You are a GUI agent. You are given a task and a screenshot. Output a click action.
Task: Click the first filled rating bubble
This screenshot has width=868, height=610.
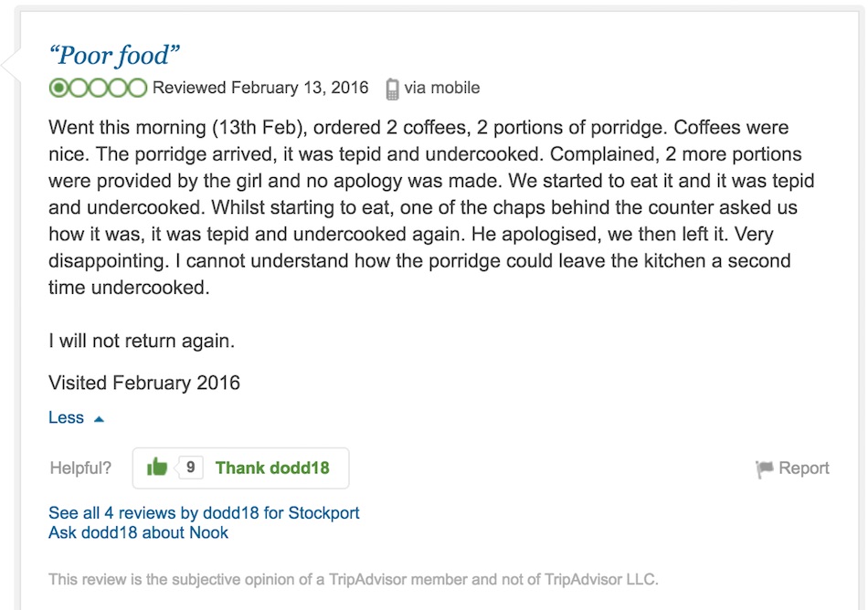point(58,88)
